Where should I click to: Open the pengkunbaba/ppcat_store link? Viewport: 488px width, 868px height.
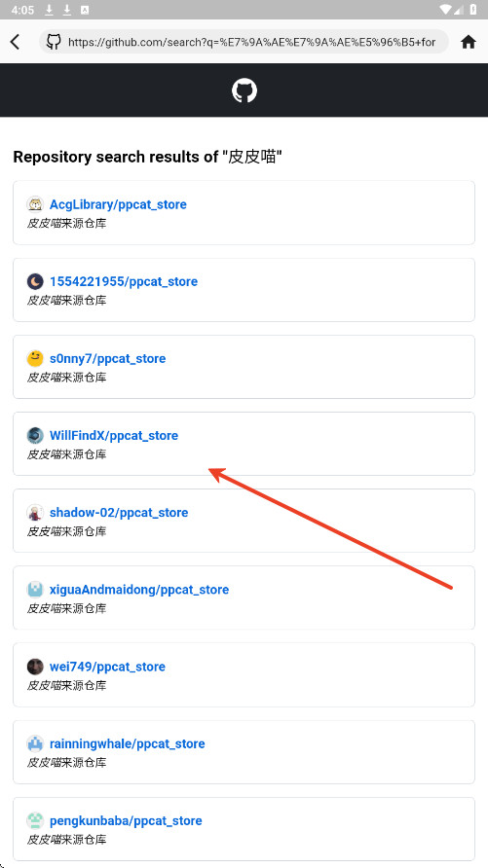click(x=126, y=820)
